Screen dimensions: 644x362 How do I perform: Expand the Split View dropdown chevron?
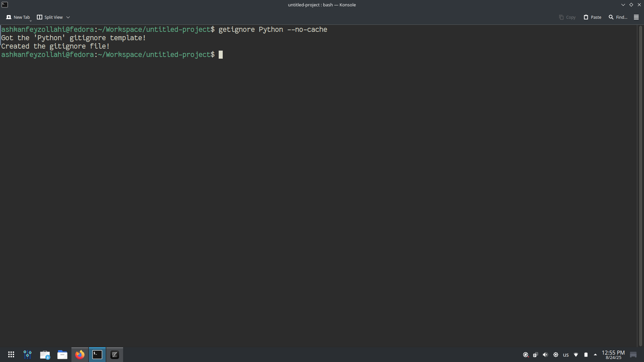[x=68, y=17]
